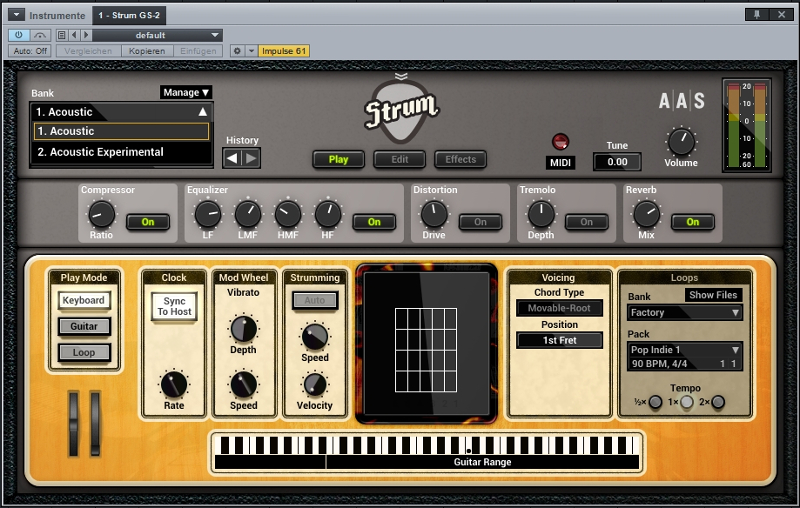Click the Clock Rate knob
800x508 pixels.
pyautogui.click(x=174, y=385)
